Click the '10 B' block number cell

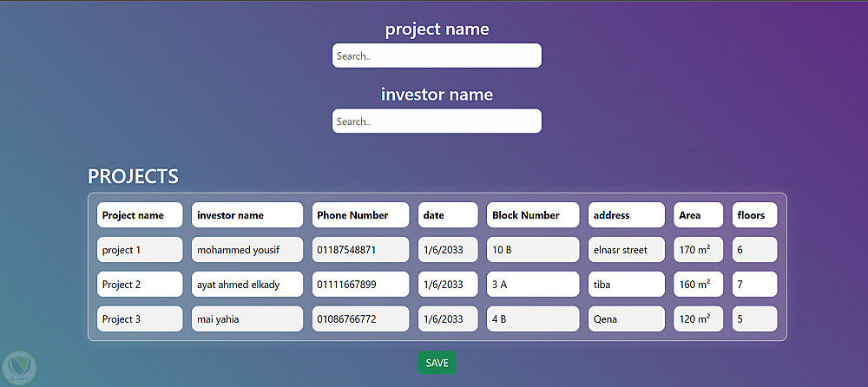coord(533,250)
